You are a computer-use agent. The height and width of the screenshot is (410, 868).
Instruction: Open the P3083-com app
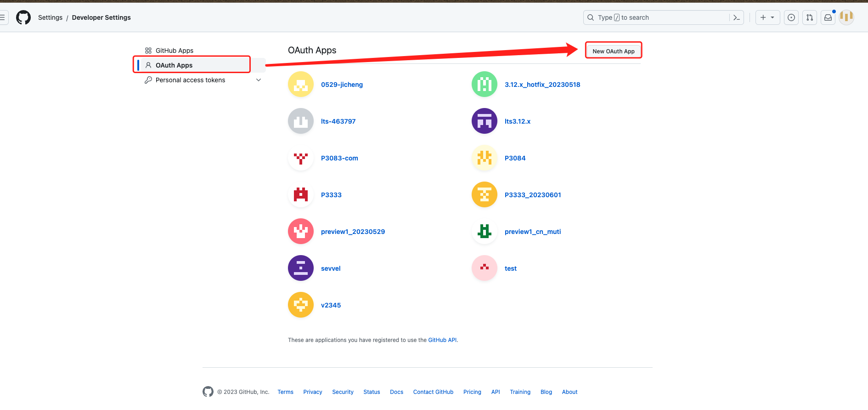click(x=339, y=158)
